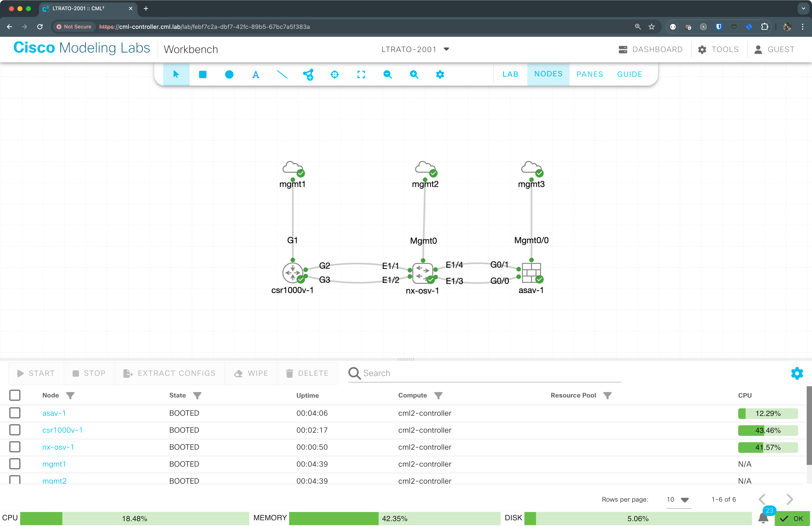Check the nx-osv-1 row checkbox
Screen dimensions: 812x526
point(15,447)
